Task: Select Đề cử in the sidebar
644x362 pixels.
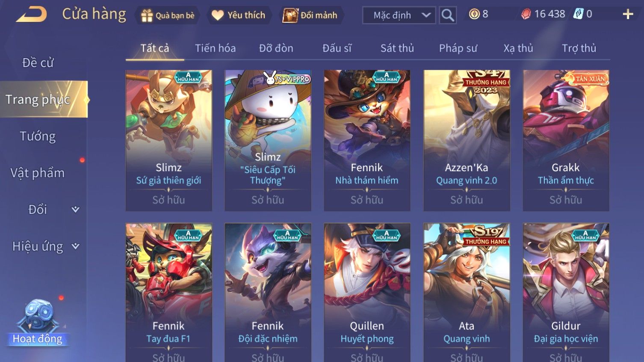Action: 38,62
